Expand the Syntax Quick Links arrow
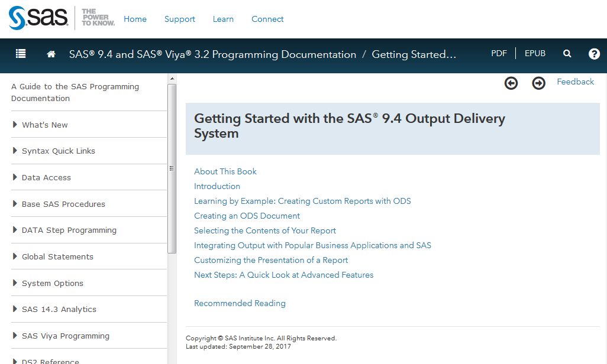The image size is (607, 364). coord(15,151)
